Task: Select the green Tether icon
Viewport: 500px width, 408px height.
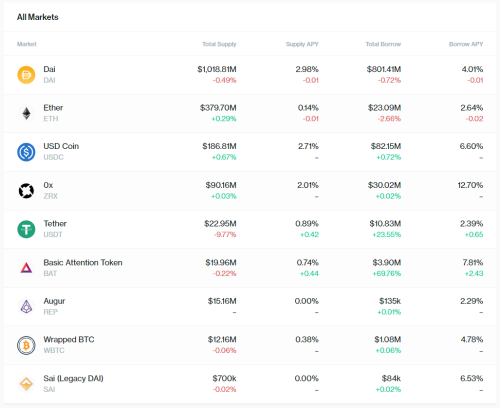Action: [26, 229]
